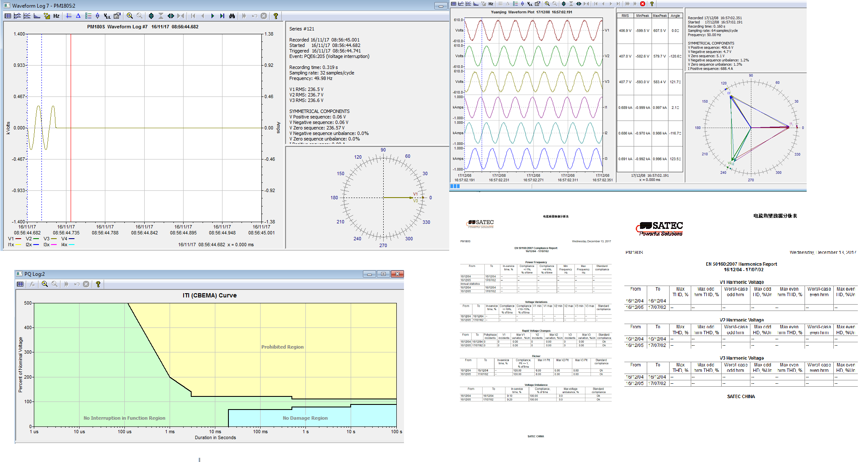This screenshot has width=868, height=462.
Task: Click MaxPeak column header in Yuanjing table
Action: [659, 16]
